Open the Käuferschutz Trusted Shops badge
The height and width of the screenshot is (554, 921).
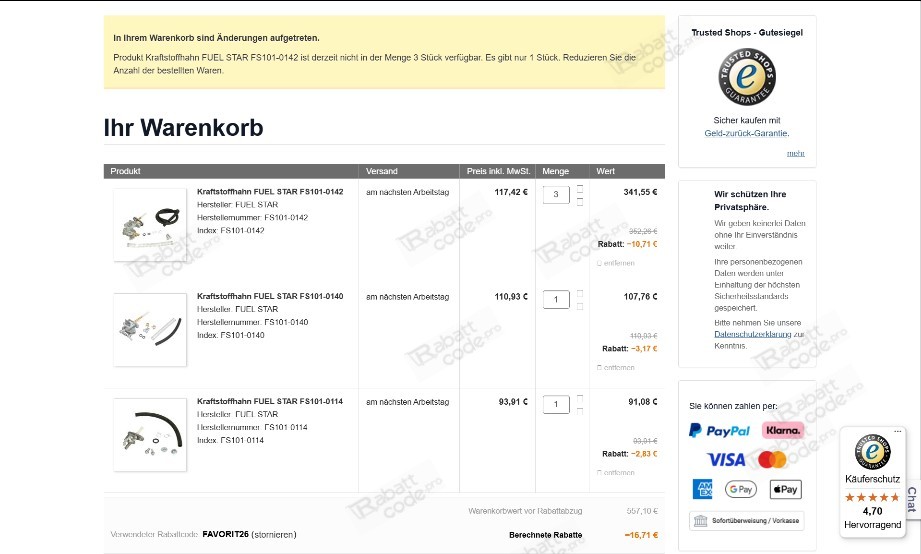click(x=872, y=481)
